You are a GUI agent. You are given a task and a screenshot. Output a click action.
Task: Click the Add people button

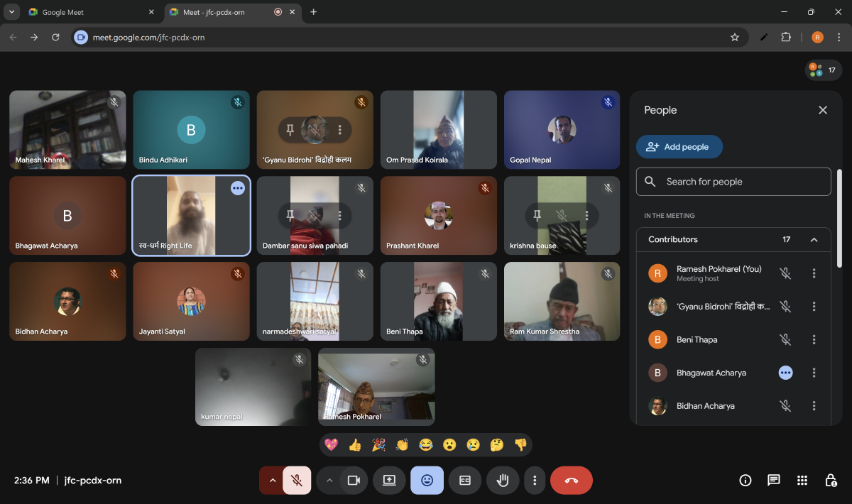click(x=679, y=147)
